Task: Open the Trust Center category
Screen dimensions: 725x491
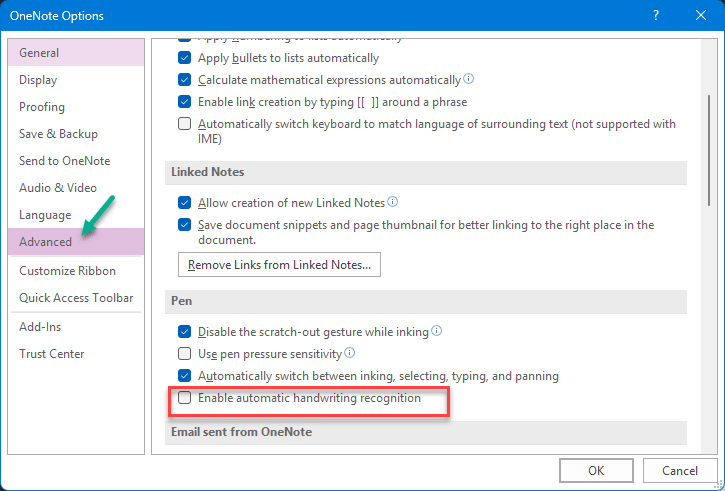Action: (76, 354)
